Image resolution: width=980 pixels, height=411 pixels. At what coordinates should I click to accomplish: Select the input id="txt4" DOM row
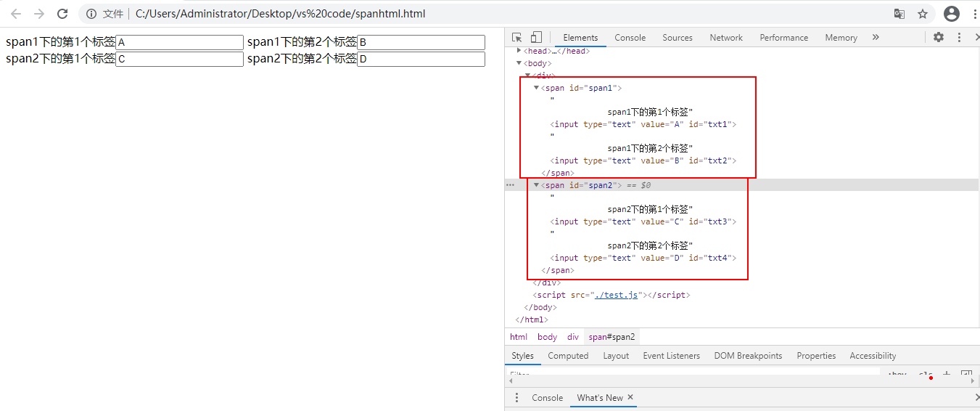[643, 258]
